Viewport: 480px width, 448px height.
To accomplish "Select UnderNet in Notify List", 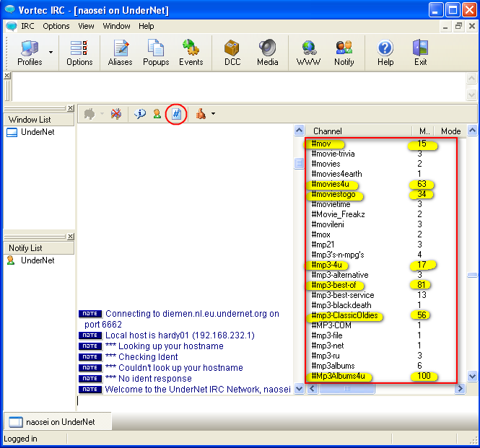I will click(x=38, y=260).
